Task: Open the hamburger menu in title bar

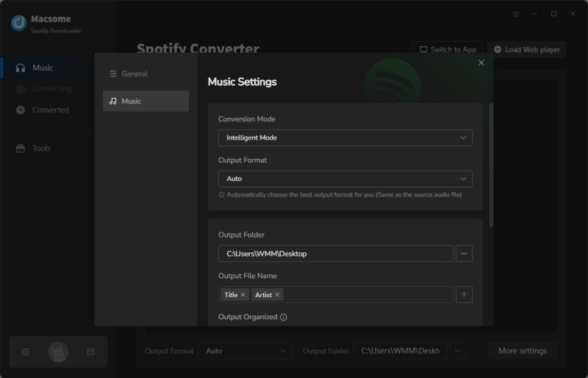Action: [x=516, y=14]
